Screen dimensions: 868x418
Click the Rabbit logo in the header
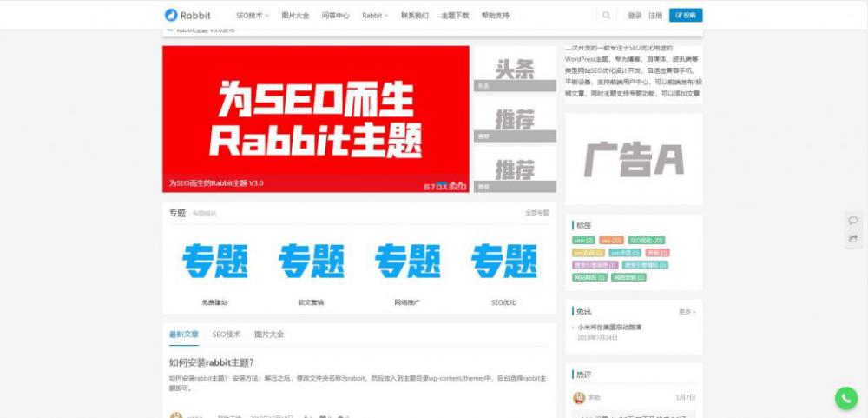[187, 15]
